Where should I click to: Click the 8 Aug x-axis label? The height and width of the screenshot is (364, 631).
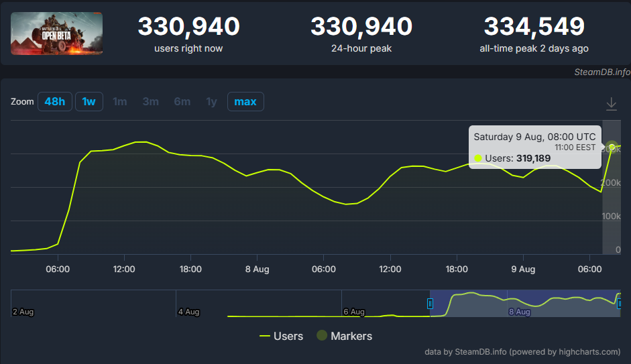tap(257, 269)
